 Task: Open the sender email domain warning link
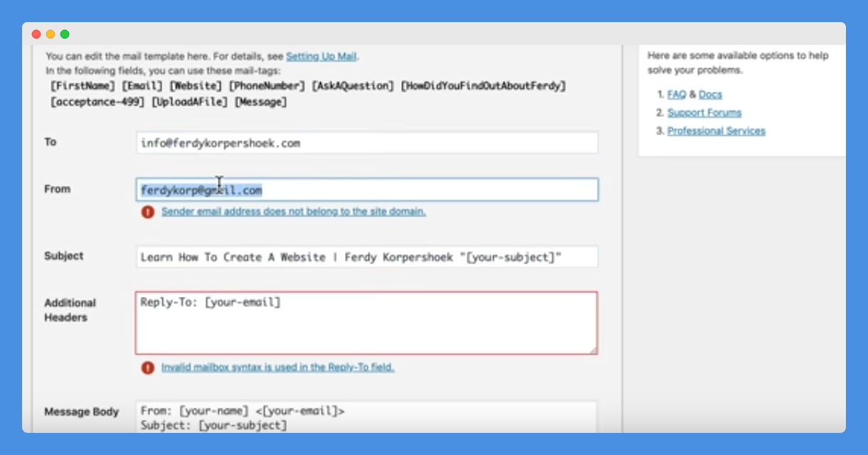pyautogui.click(x=294, y=211)
